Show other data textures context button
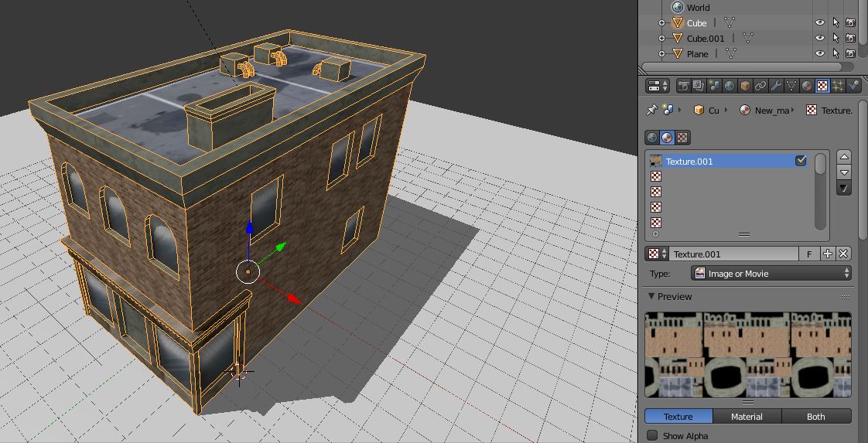The width and height of the screenshot is (868, 443). point(683,137)
